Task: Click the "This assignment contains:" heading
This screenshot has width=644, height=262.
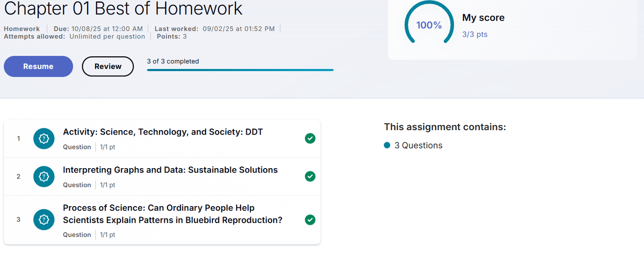Action: 445,127
